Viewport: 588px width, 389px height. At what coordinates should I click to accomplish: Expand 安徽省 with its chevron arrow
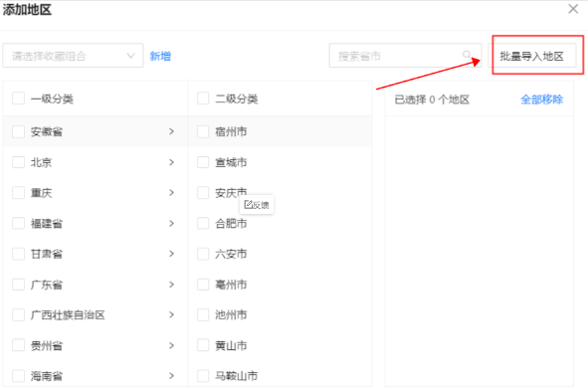click(x=171, y=131)
